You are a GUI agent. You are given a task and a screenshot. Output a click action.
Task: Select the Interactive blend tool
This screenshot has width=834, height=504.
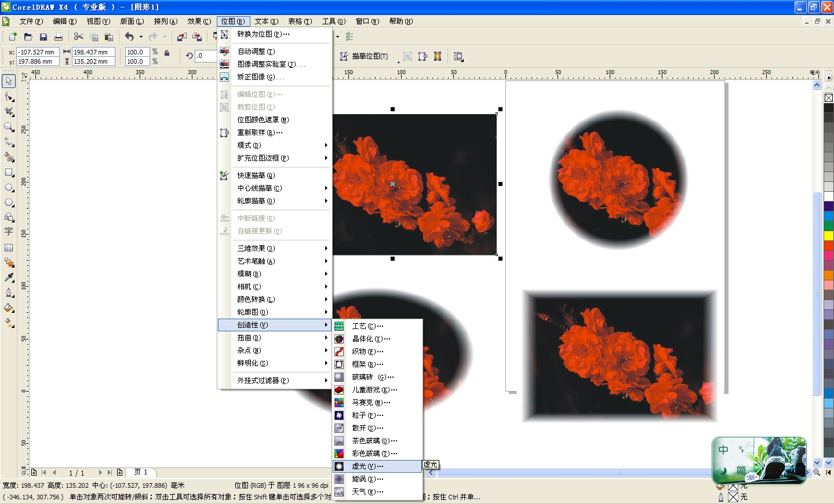tap(9, 262)
